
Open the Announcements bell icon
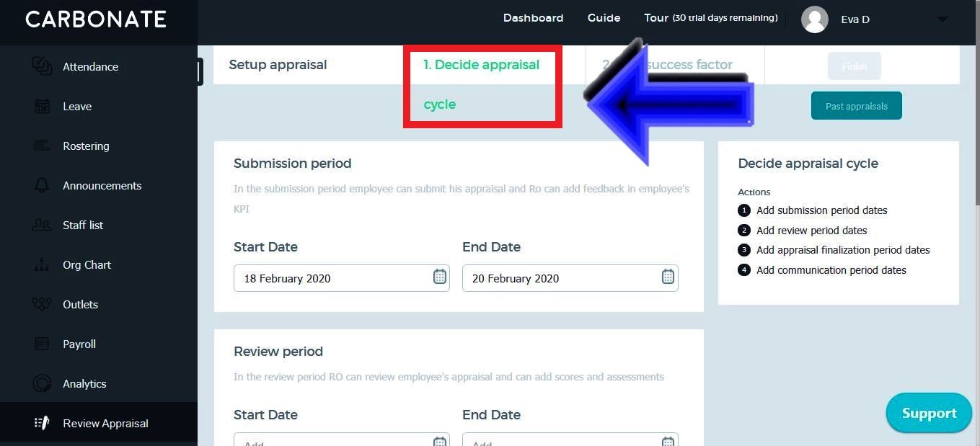pyautogui.click(x=43, y=185)
